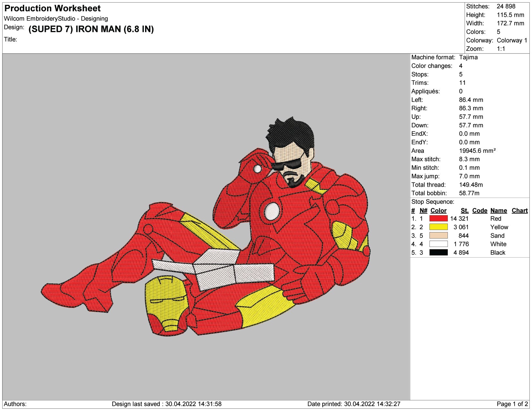Screen dimensions: 532x411
Task: Click the 'Authors:' footer label
Action: click(x=15, y=404)
